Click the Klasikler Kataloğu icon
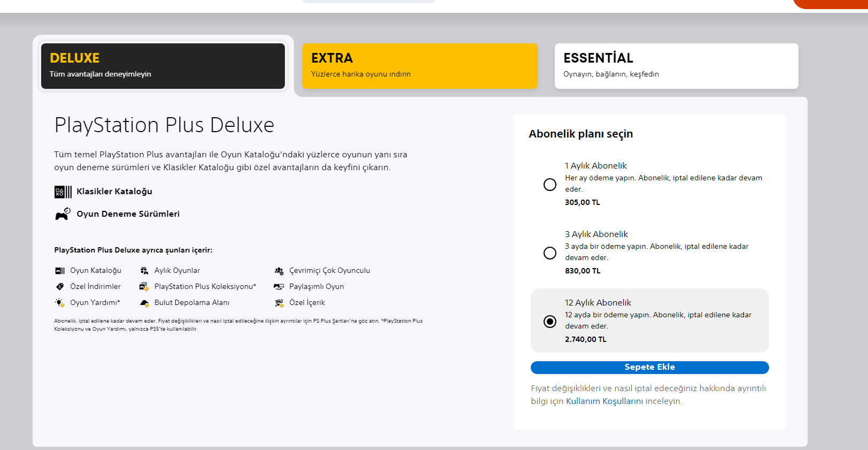This screenshot has height=450, width=868. [63, 192]
